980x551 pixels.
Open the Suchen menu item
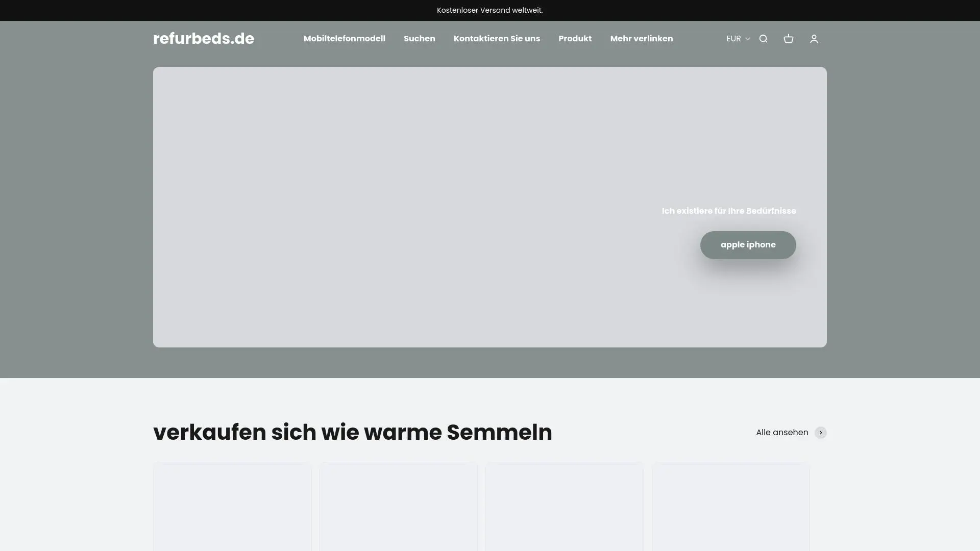420,39
